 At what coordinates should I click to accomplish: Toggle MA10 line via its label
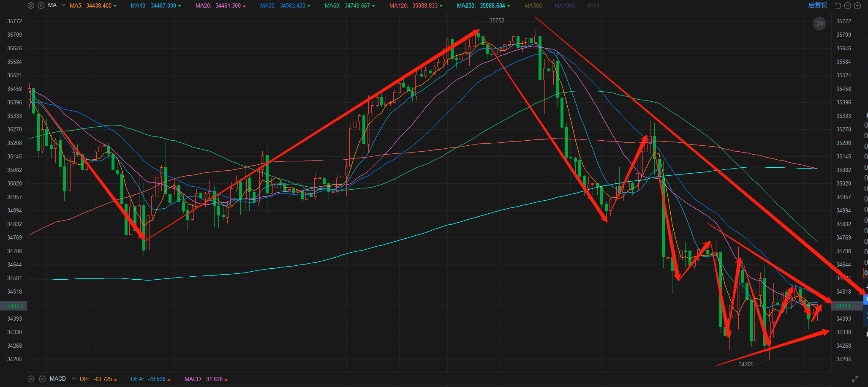[x=139, y=5]
